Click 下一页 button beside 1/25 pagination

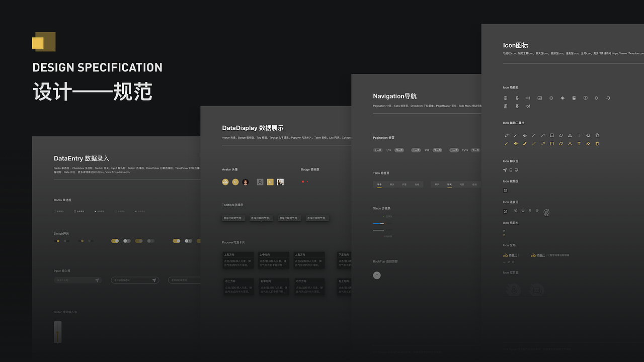399,150
